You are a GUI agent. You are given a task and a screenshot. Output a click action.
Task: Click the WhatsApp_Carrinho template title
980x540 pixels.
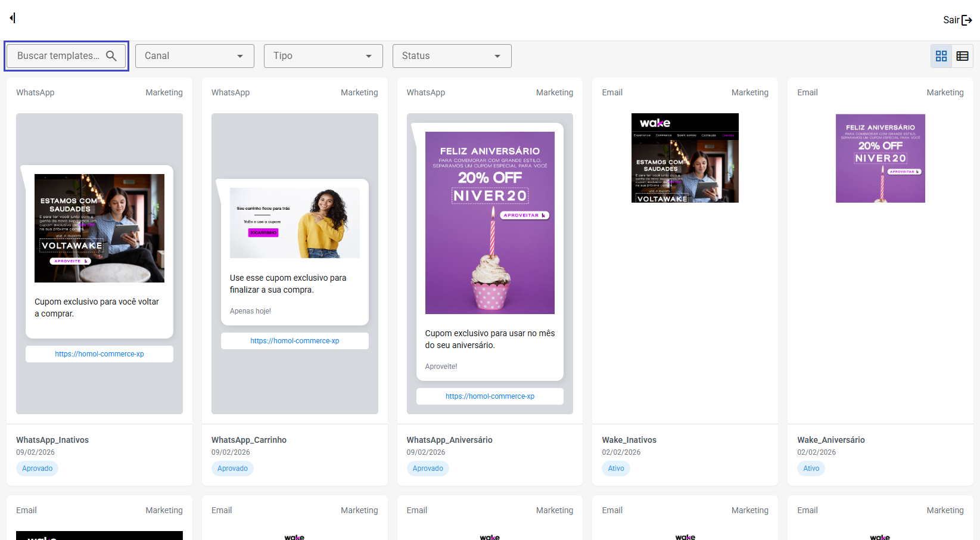[x=248, y=440]
